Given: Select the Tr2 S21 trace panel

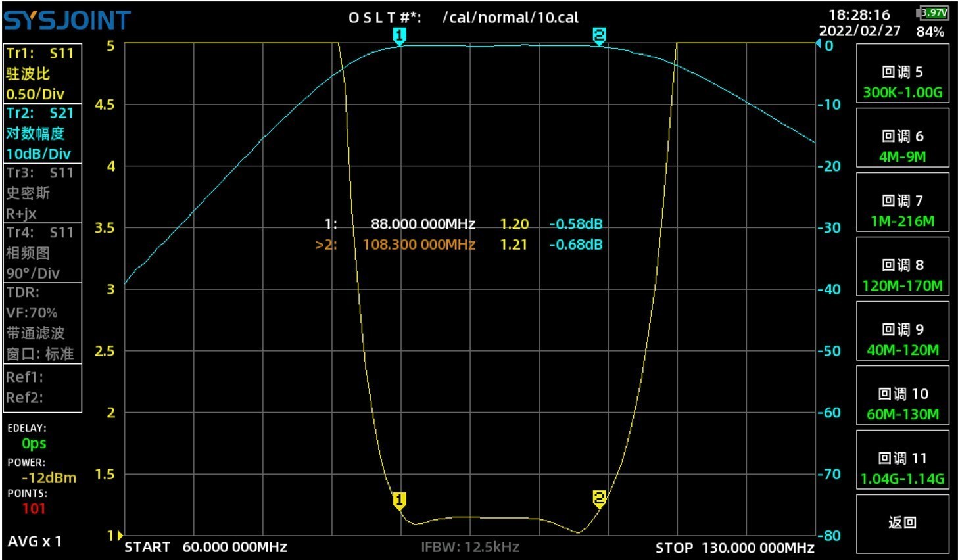Looking at the screenshot, I should tap(43, 133).
